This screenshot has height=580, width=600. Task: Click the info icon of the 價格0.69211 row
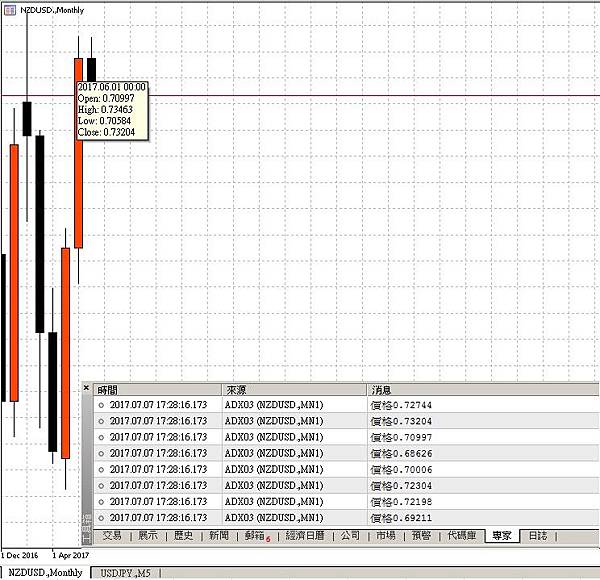[x=101, y=518]
